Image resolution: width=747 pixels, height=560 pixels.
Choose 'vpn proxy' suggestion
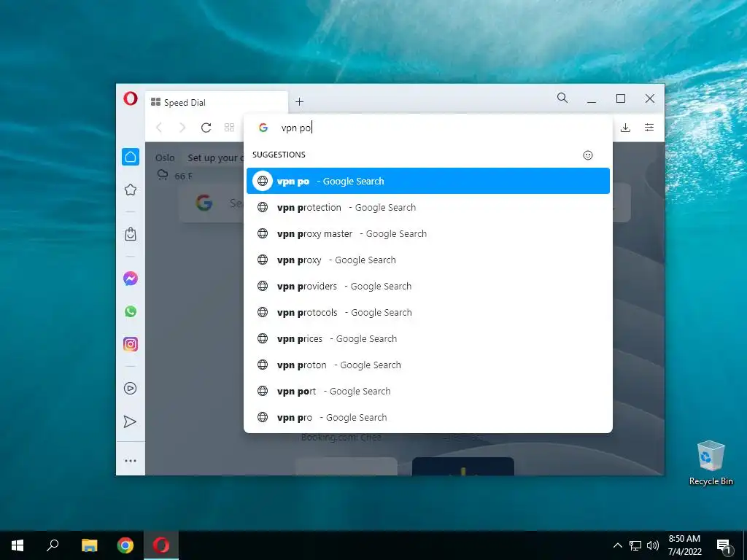427,260
